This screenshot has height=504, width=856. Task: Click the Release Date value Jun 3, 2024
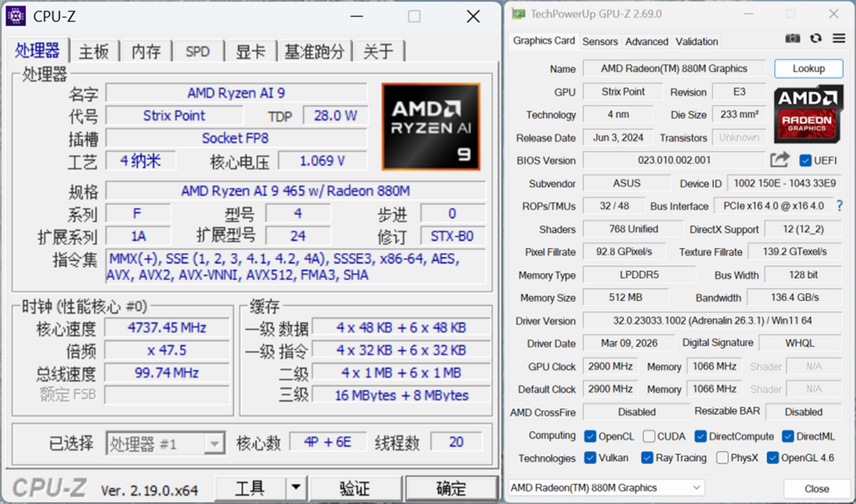tap(618, 138)
